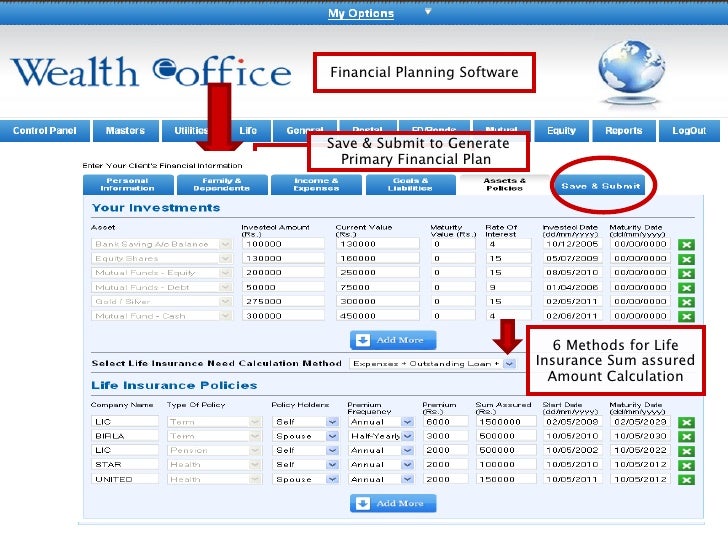Image resolution: width=728 pixels, height=546 pixels.
Task: Delete the Gold / Silver investment row
Action: (686, 302)
